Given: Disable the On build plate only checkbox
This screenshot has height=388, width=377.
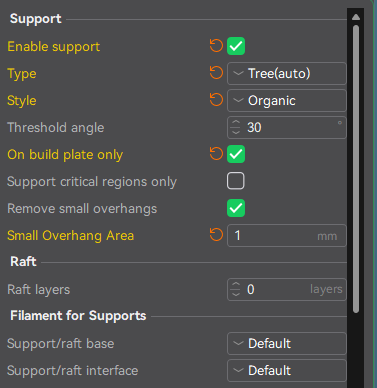Looking at the screenshot, I should click(x=236, y=154).
